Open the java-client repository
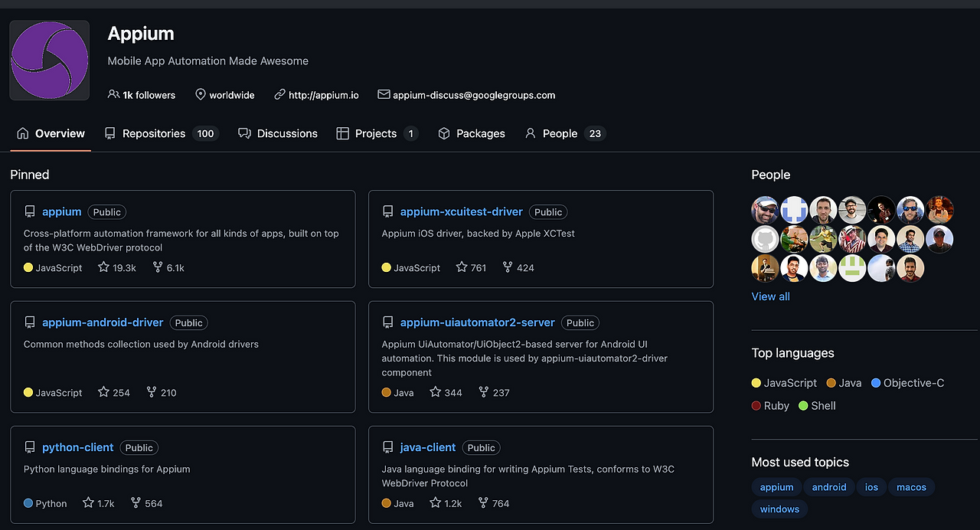980x530 pixels. click(428, 447)
